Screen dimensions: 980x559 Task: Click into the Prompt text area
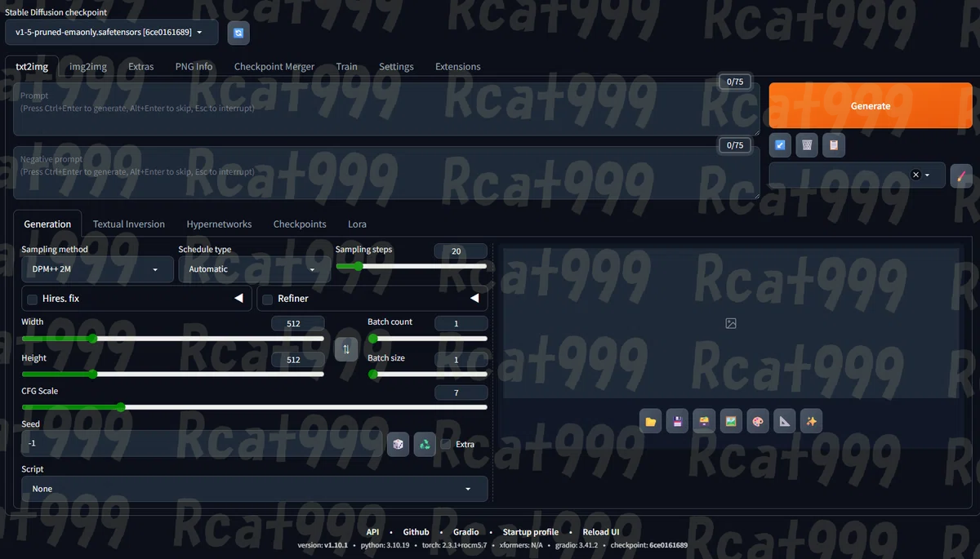click(386, 109)
